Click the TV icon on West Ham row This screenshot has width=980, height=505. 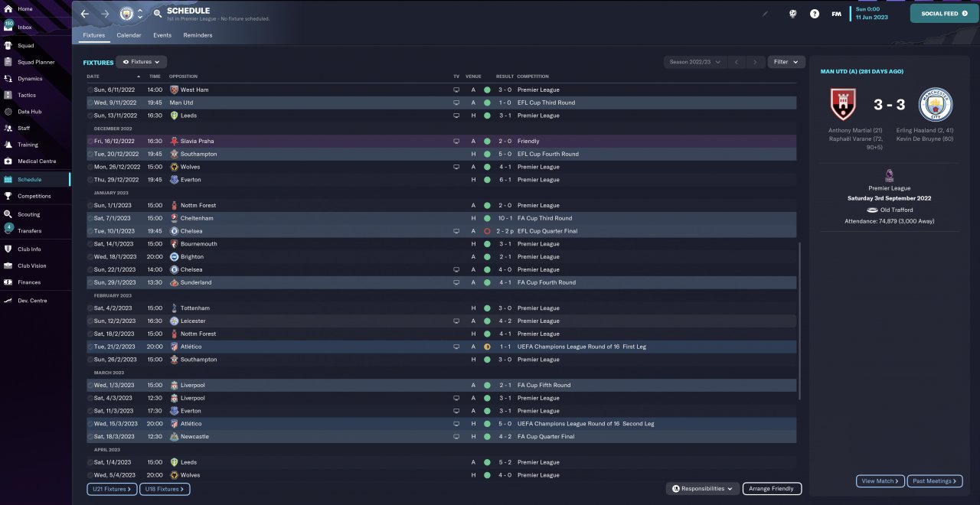pyautogui.click(x=456, y=90)
